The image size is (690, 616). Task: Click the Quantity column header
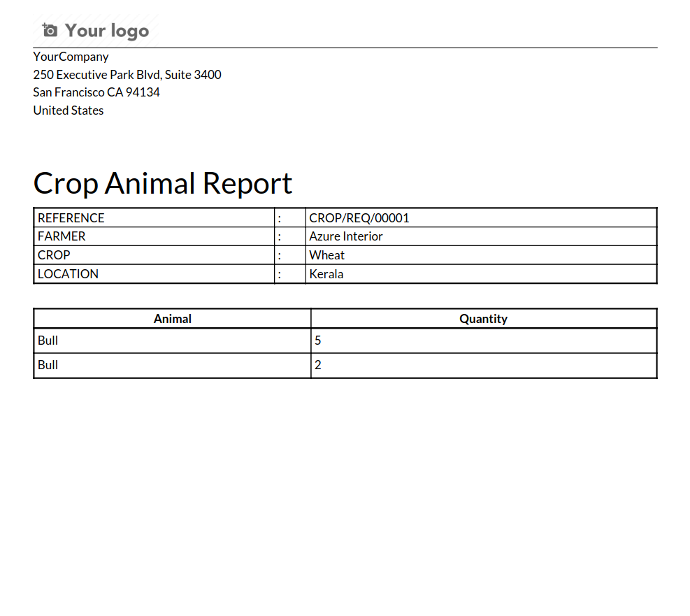(x=483, y=319)
